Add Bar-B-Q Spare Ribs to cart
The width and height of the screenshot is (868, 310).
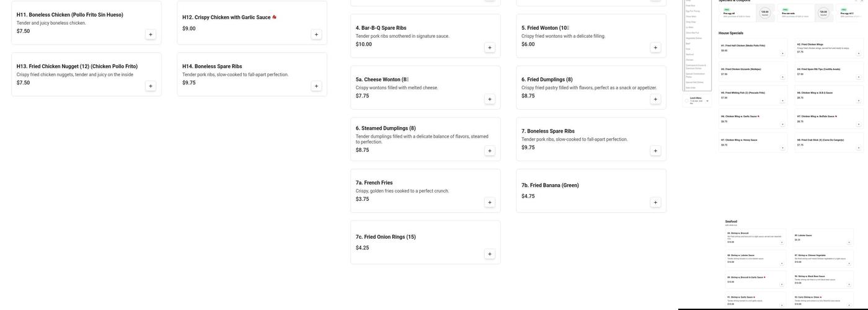490,48
